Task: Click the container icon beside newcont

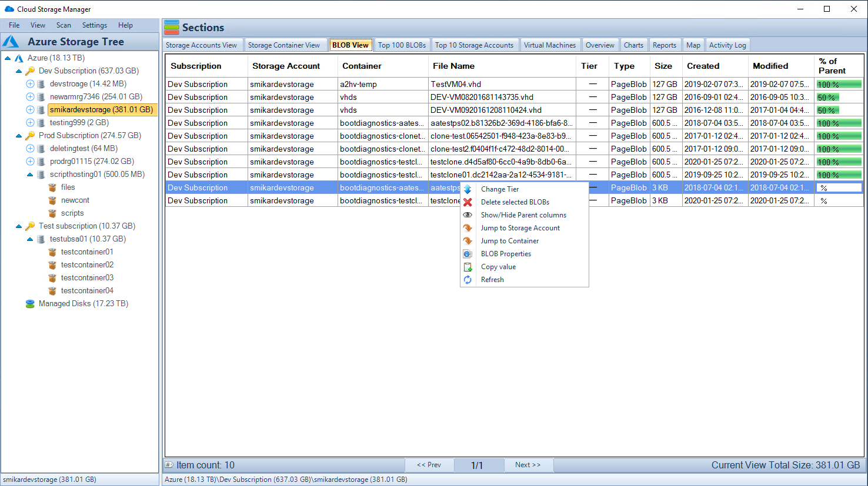Action: (x=52, y=200)
